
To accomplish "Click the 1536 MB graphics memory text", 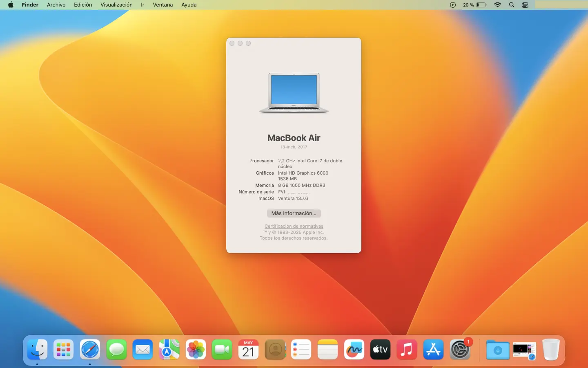I will click(287, 179).
